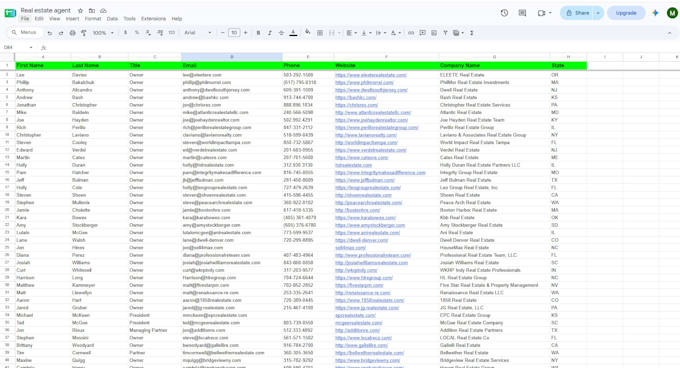This screenshot has height=368, width=680.
Task: Open the View menu
Action: tap(55, 19)
